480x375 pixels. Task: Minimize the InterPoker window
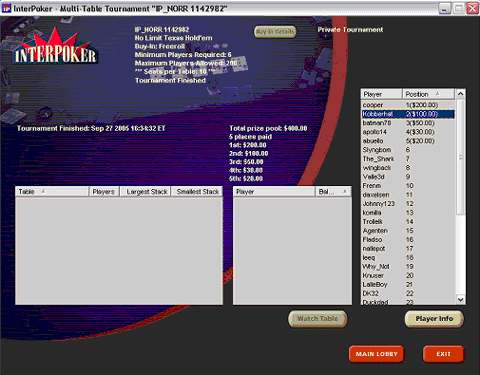click(444, 8)
